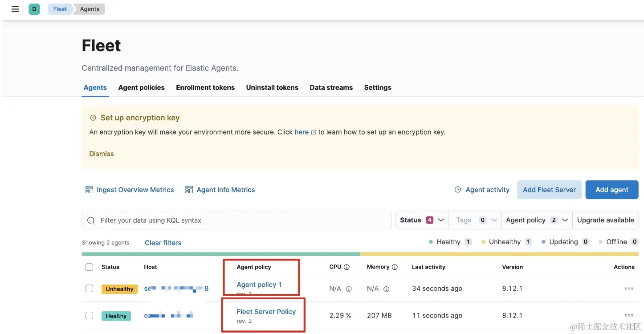Screen dimensions: 644x334
Task: Open actions menu for the Unhealthy agent
Action: coord(629,289)
